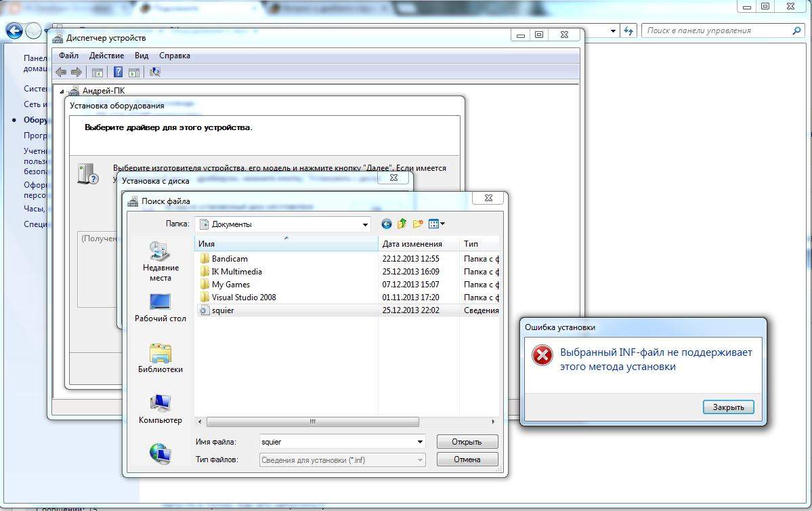Click the refresh icon beside address bar
The width and height of the screenshot is (812, 511).
(x=628, y=30)
